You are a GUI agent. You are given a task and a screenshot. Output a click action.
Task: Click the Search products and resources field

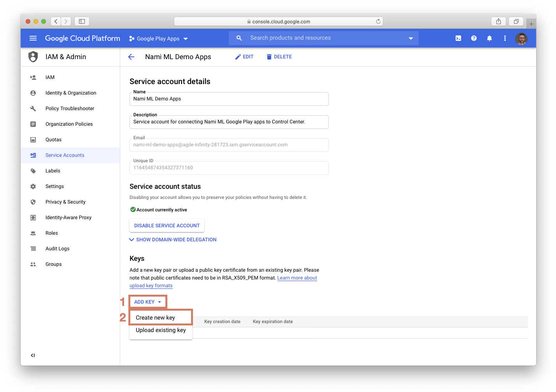pos(324,38)
